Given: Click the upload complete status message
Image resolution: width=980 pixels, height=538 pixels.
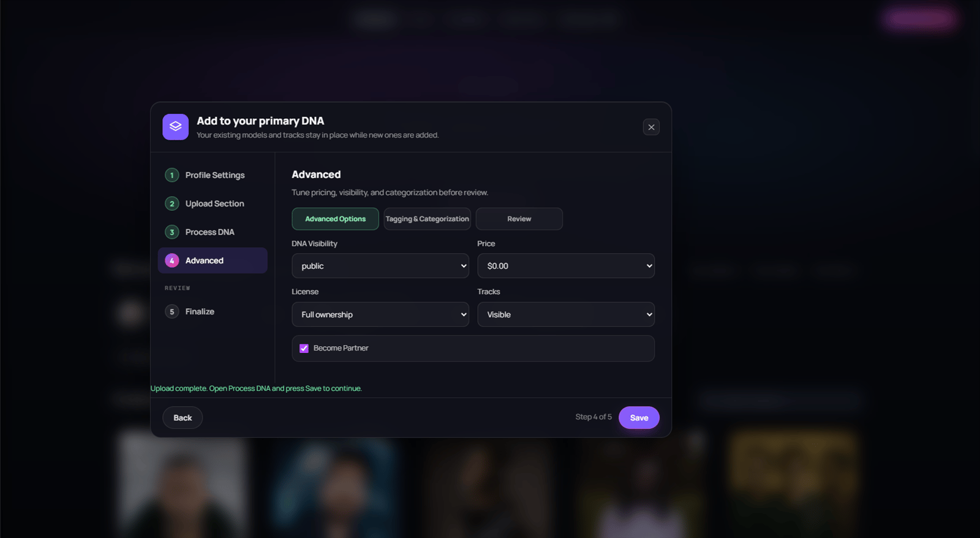Looking at the screenshot, I should click(256, 388).
